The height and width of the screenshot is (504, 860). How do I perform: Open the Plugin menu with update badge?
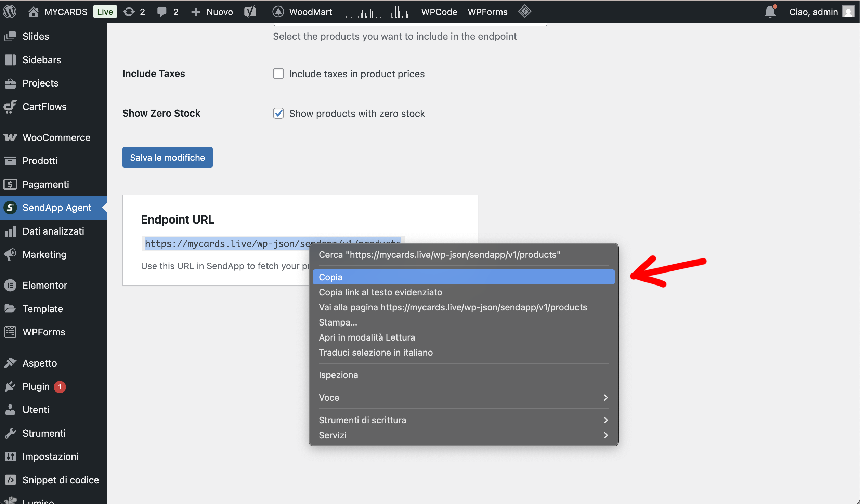pos(36,386)
